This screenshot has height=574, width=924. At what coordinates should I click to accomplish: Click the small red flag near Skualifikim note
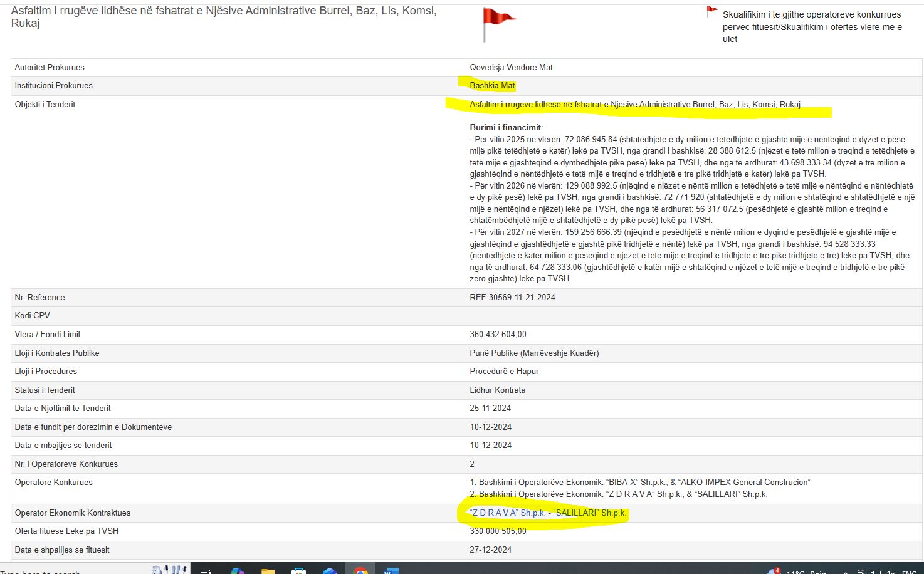point(711,11)
